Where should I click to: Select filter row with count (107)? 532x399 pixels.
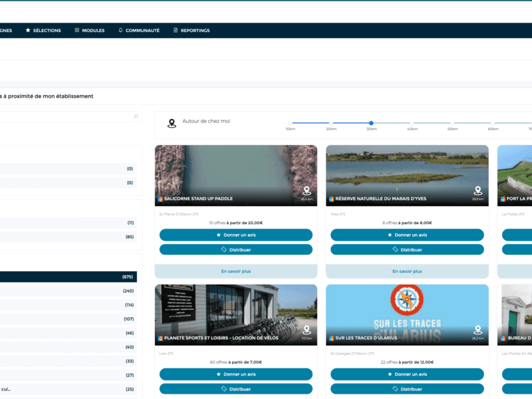pyautogui.click(x=68, y=319)
